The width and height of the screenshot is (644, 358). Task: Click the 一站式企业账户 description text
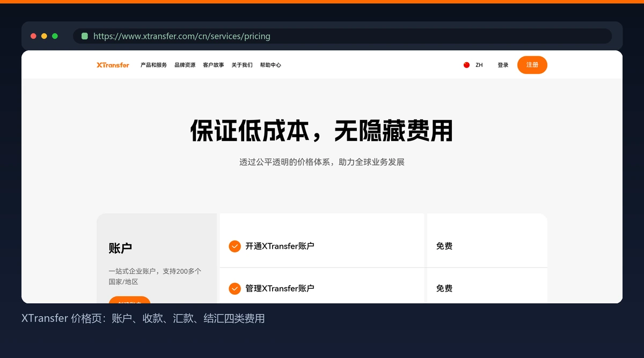(x=155, y=276)
